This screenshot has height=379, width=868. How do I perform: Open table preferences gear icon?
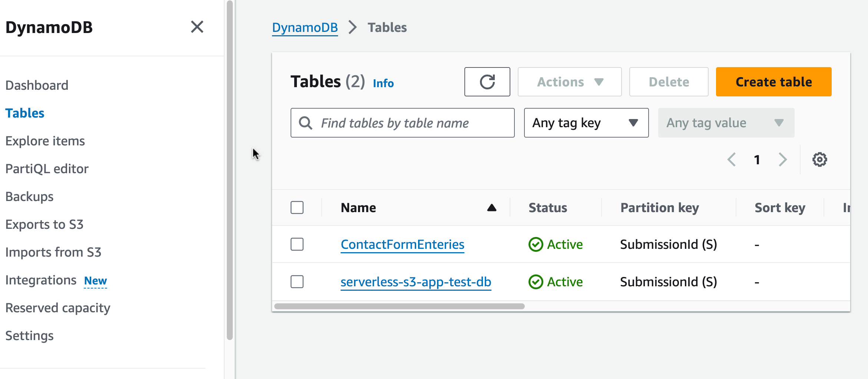click(819, 160)
